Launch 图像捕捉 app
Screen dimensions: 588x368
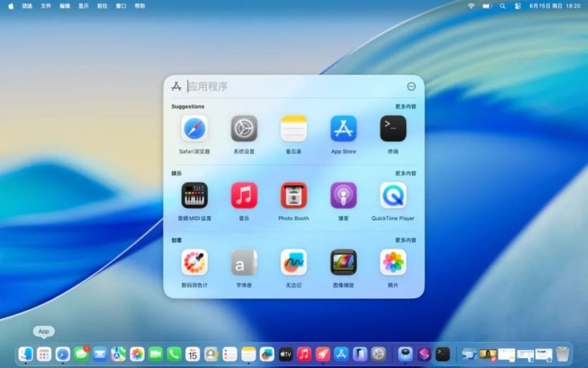[x=344, y=262]
